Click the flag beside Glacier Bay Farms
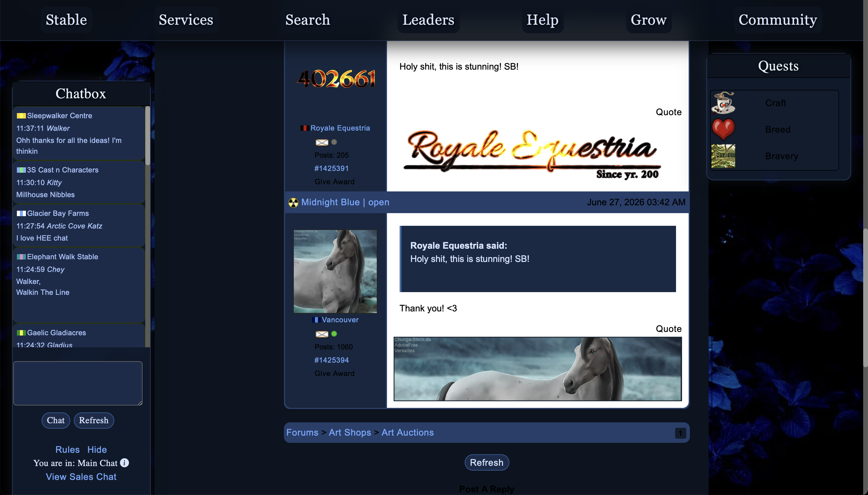The width and height of the screenshot is (868, 495). pyautogui.click(x=21, y=213)
